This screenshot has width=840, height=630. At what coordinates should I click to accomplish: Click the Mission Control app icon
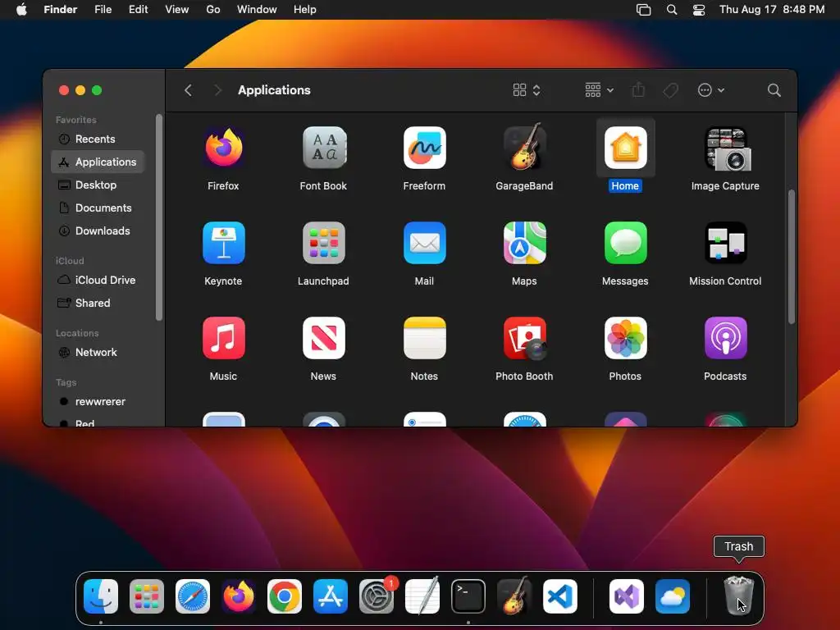point(725,243)
